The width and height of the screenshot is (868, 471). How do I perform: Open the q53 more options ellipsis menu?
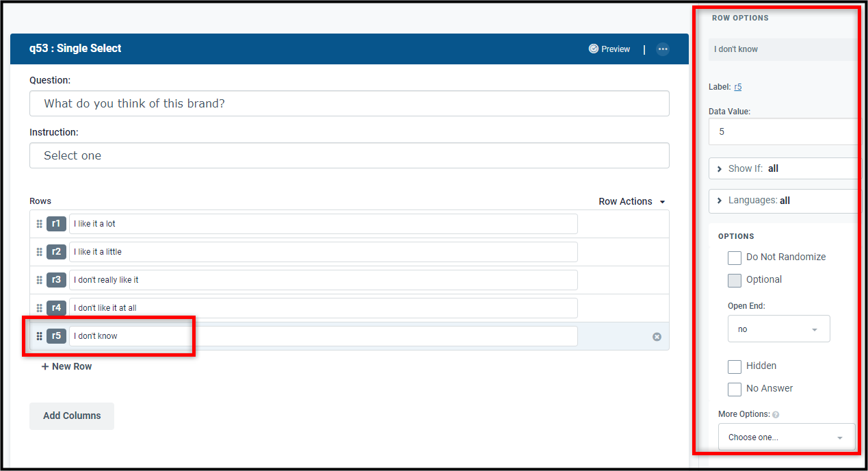tap(662, 49)
